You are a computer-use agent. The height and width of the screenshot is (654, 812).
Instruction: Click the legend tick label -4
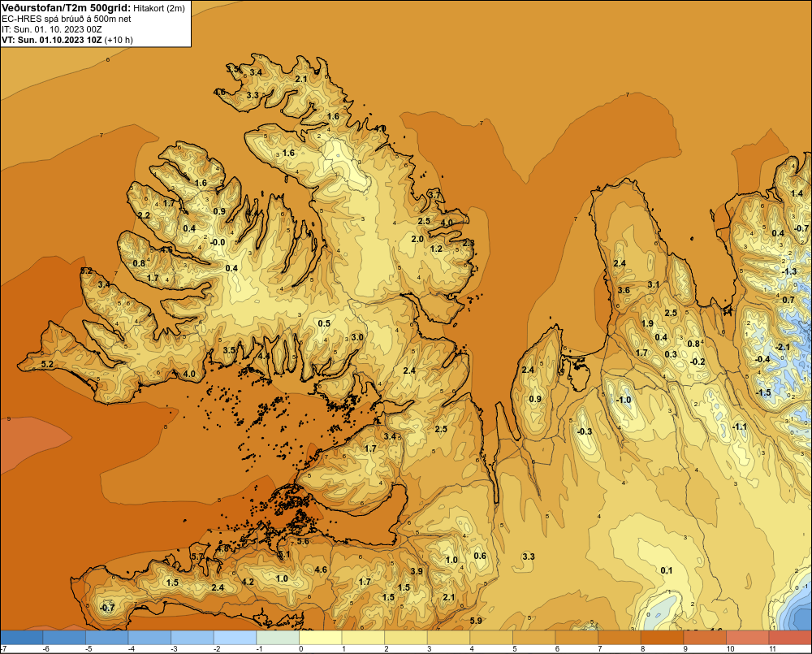132,649
